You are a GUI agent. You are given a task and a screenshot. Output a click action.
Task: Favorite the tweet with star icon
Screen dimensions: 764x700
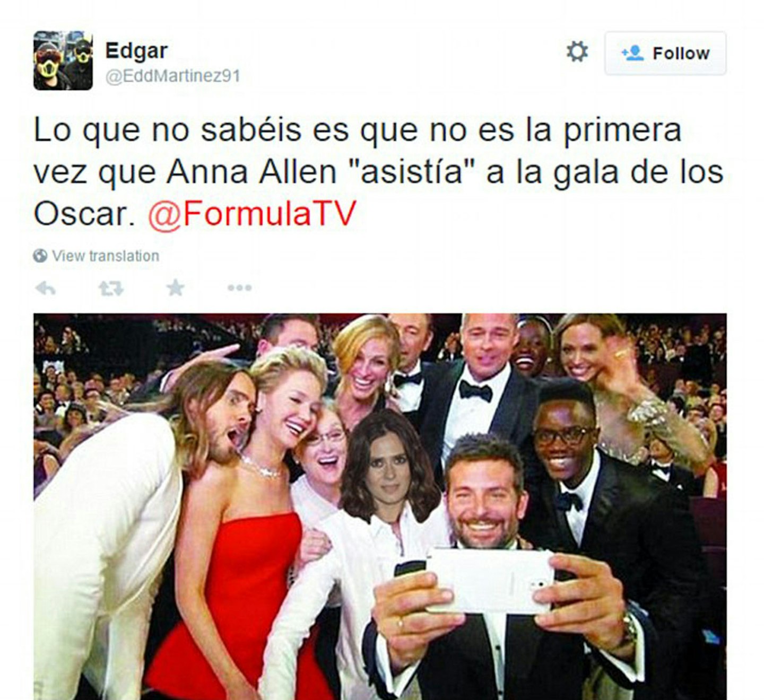click(176, 288)
